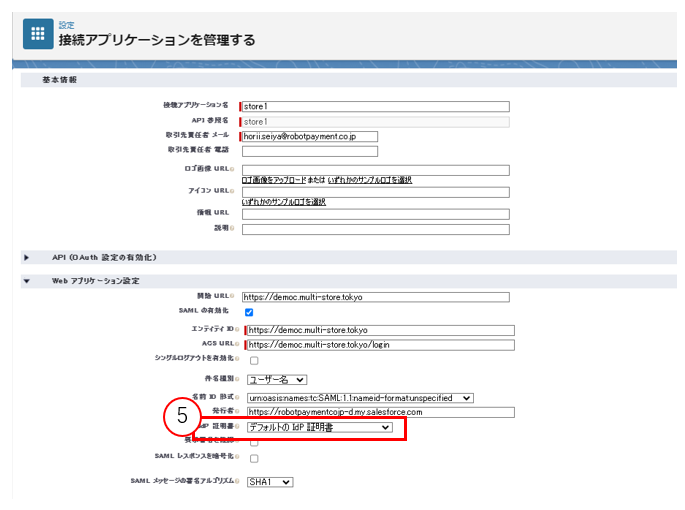Enable the シングルログアウトを有効化 checkbox
This screenshot has height=510, width=685.
(253, 360)
